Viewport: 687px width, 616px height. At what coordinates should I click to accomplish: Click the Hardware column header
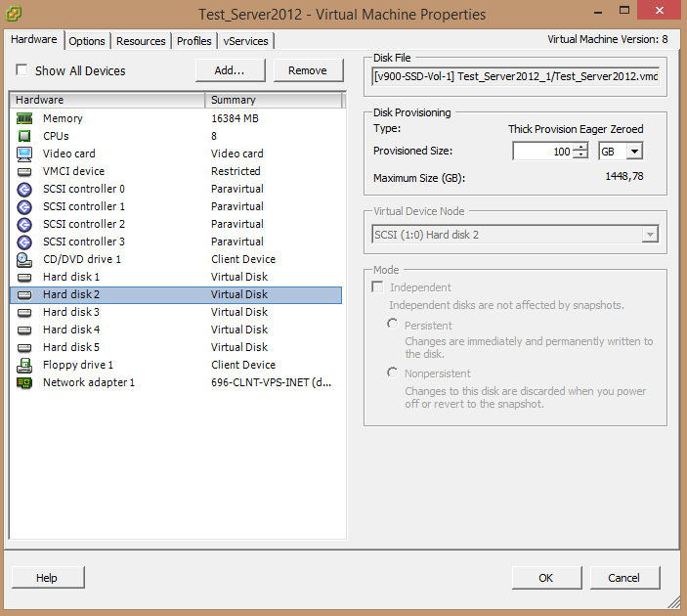click(107, 100)
